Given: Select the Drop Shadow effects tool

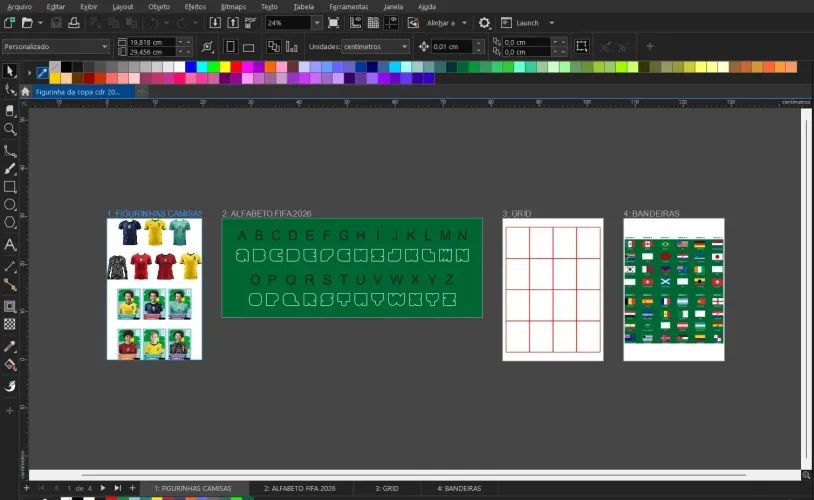Looking at the screenshot, I should (9, 306).
